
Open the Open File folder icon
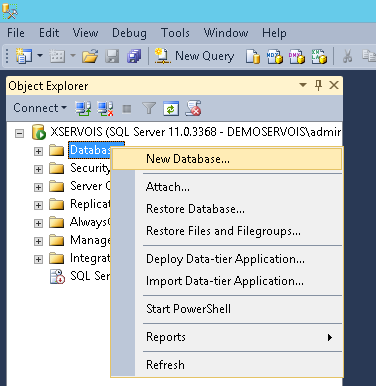90,56
